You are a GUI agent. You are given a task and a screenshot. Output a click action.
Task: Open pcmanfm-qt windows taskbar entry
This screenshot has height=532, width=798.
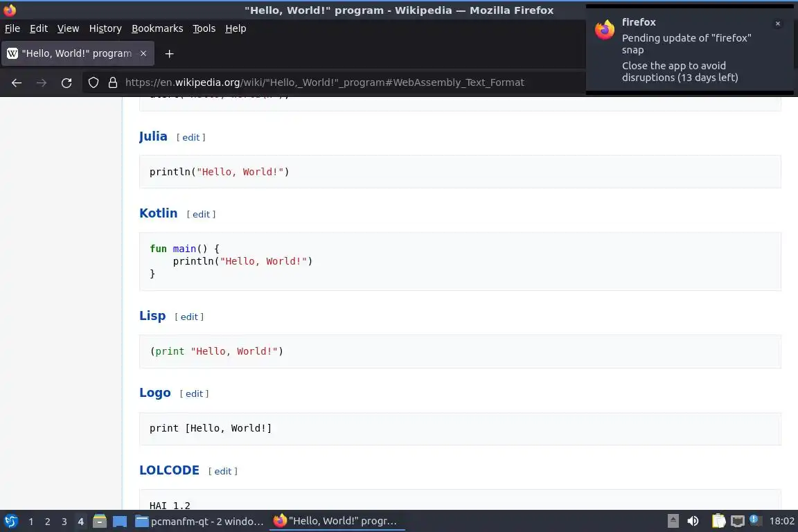199,522
